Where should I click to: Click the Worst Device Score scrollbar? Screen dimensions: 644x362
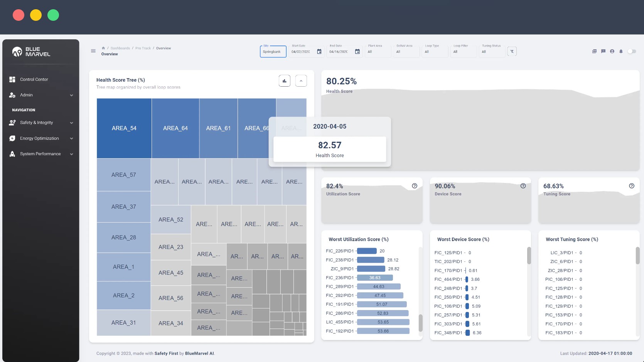[529, 256]
